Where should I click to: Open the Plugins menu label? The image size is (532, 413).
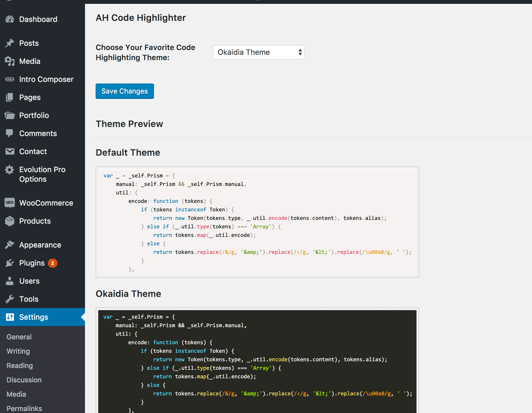(32, 263)
